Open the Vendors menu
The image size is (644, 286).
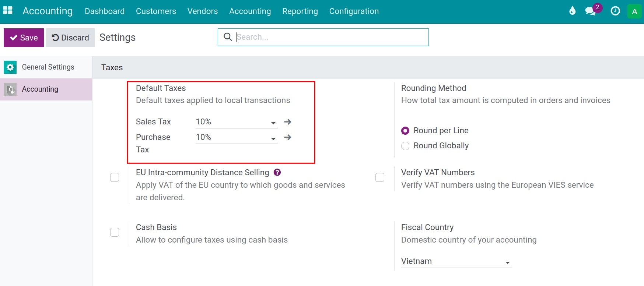203,11
